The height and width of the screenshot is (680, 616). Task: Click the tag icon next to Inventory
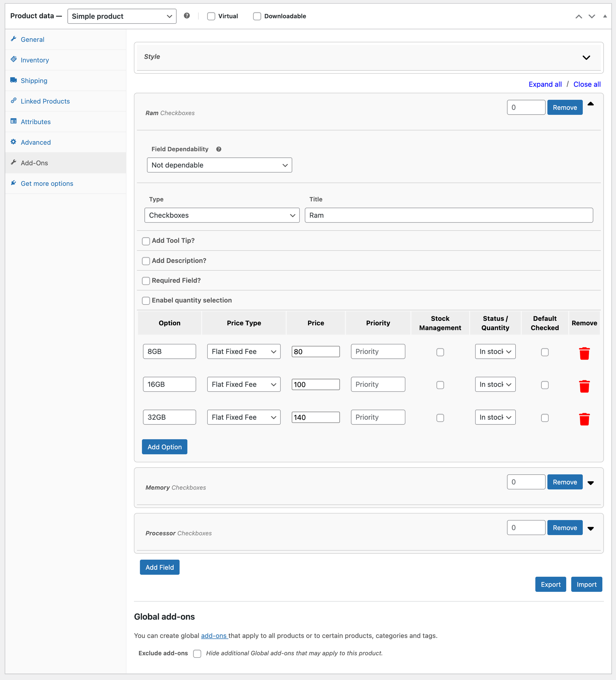tap(14, 59)
